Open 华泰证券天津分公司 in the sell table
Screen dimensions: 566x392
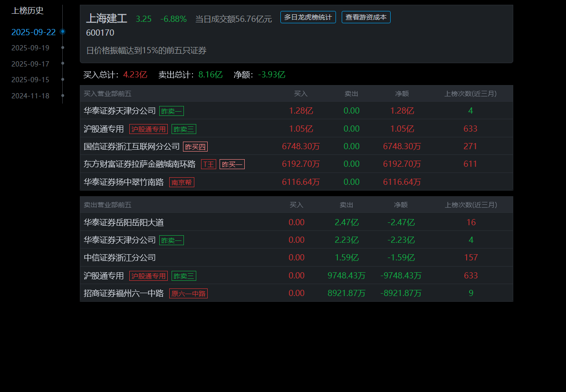click(x=119, y=240)
